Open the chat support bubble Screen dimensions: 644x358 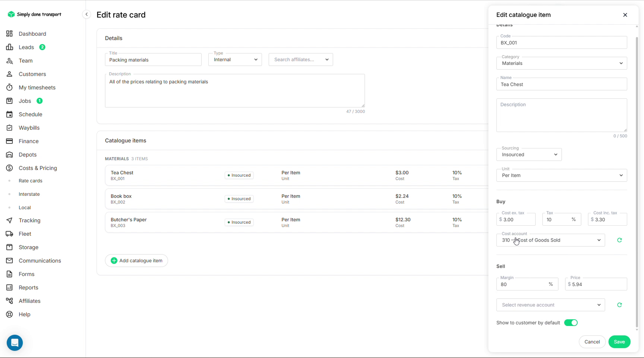click(x=15, y=343)
